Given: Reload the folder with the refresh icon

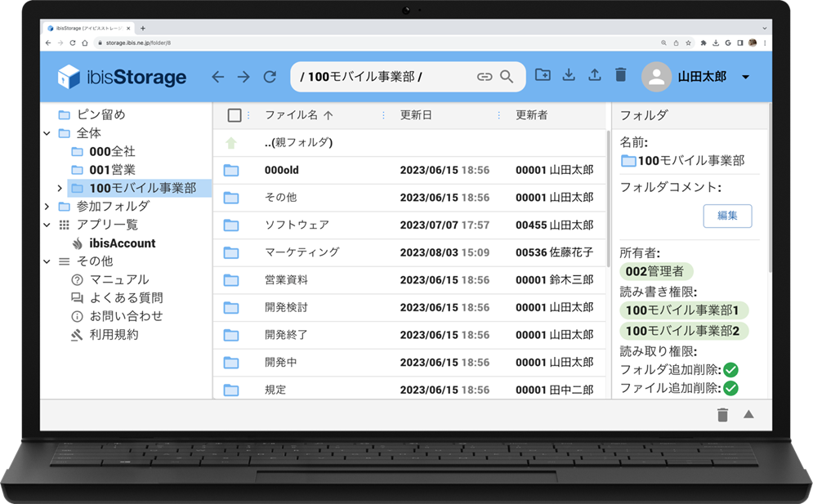Looking at the screenshot, I should coord(270,77).
